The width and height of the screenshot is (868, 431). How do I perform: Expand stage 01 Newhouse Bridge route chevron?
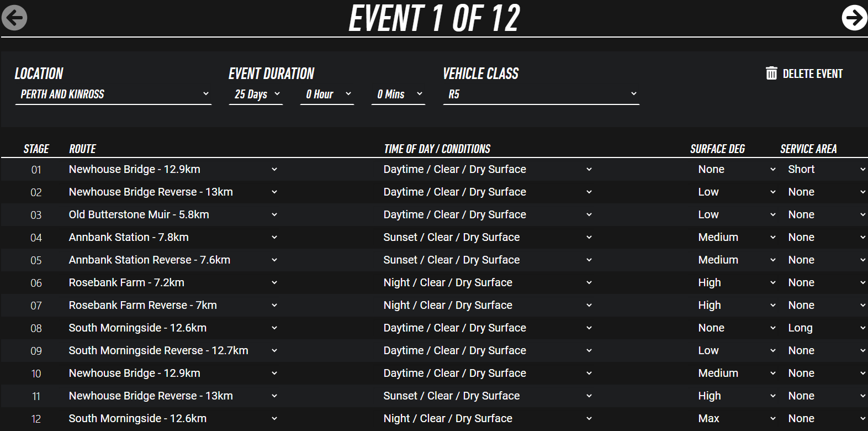click(x=274, y=170)
